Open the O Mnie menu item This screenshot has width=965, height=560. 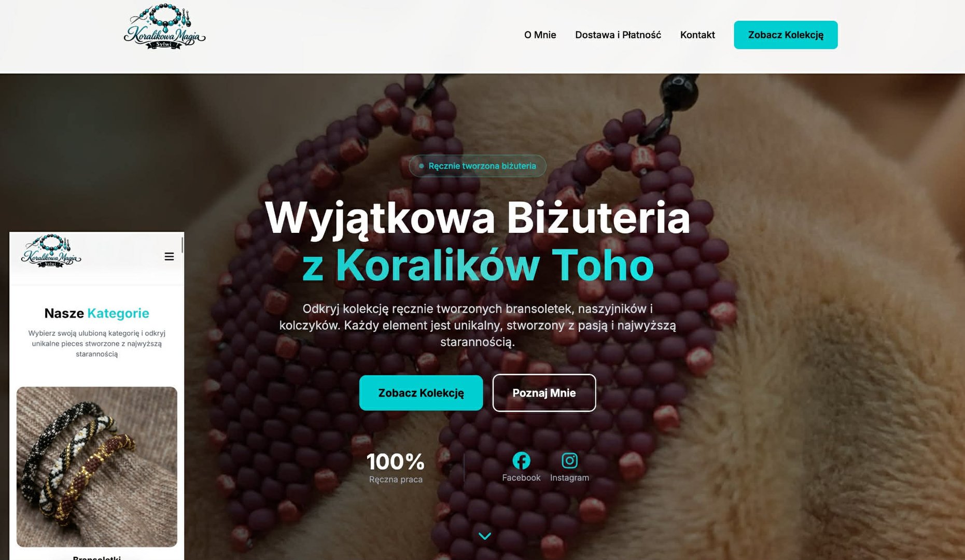click(540, 35)
